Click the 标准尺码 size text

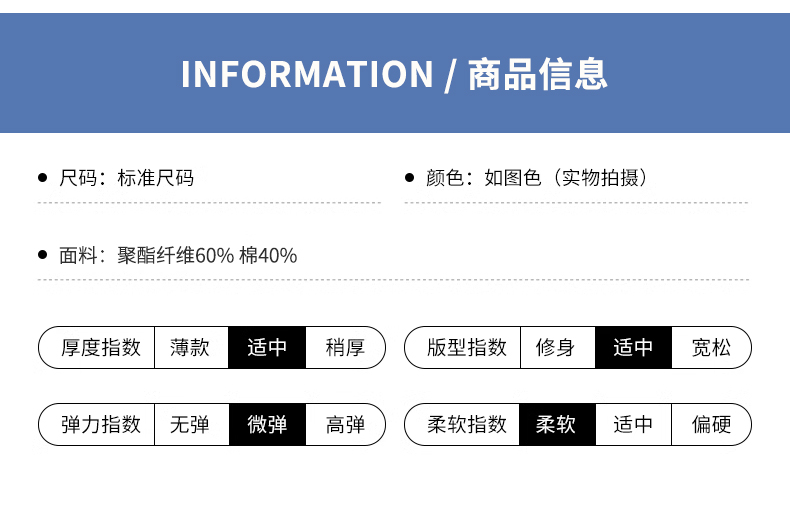point(155,178)
